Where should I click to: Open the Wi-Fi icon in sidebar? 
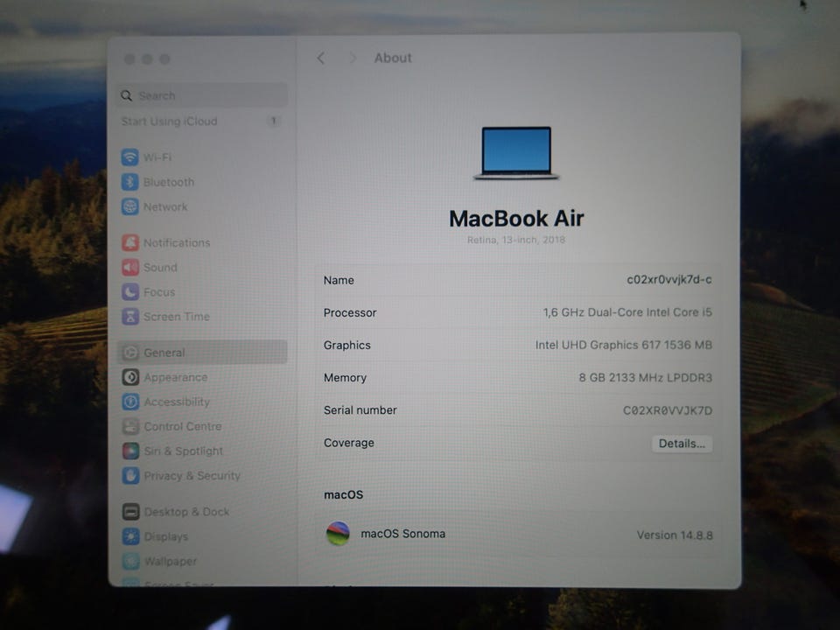click(x=129, y=157)
